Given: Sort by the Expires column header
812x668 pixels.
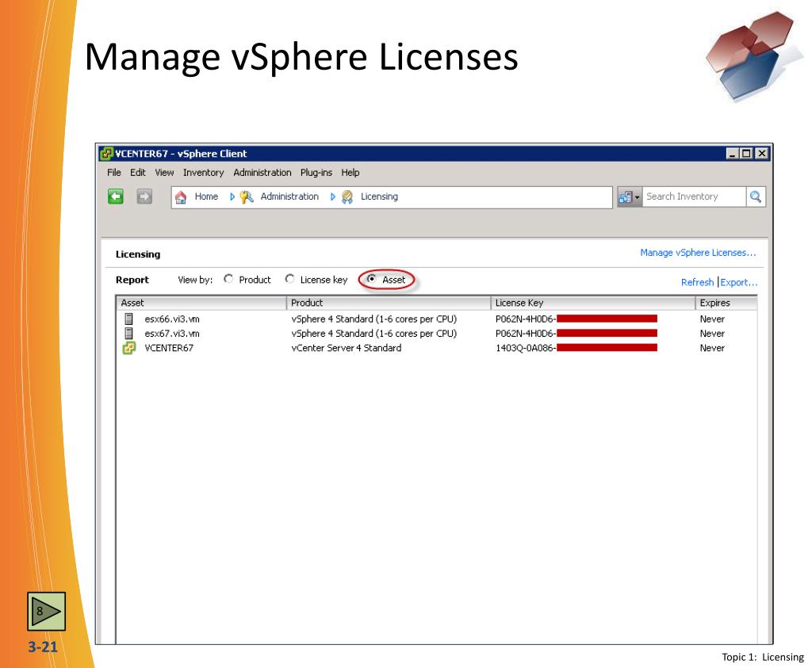Looking at the screenshot, I should (726, 303).
